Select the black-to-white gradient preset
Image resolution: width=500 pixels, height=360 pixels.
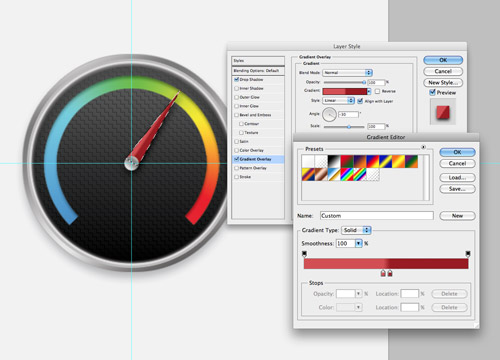334,161
